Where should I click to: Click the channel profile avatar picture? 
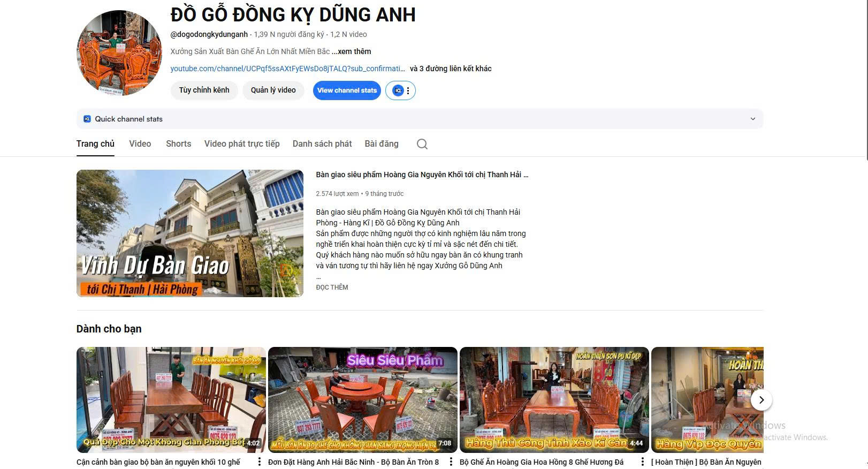119,53
